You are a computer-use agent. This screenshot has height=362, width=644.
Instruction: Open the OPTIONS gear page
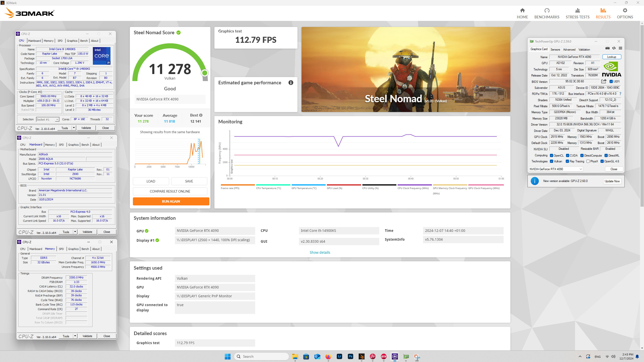click(x=625, y=13)
